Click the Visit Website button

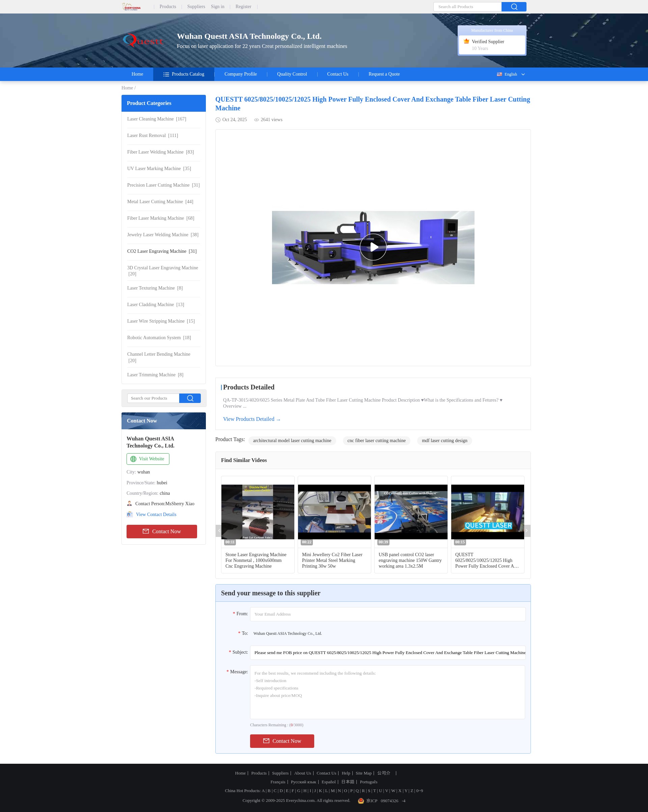(x=148, y=459)
